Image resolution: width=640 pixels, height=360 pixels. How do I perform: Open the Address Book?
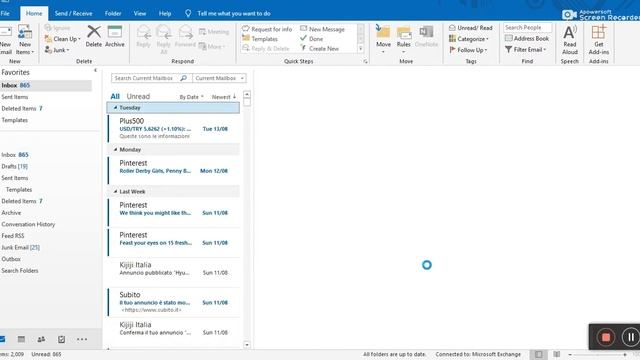pos(527,38)
